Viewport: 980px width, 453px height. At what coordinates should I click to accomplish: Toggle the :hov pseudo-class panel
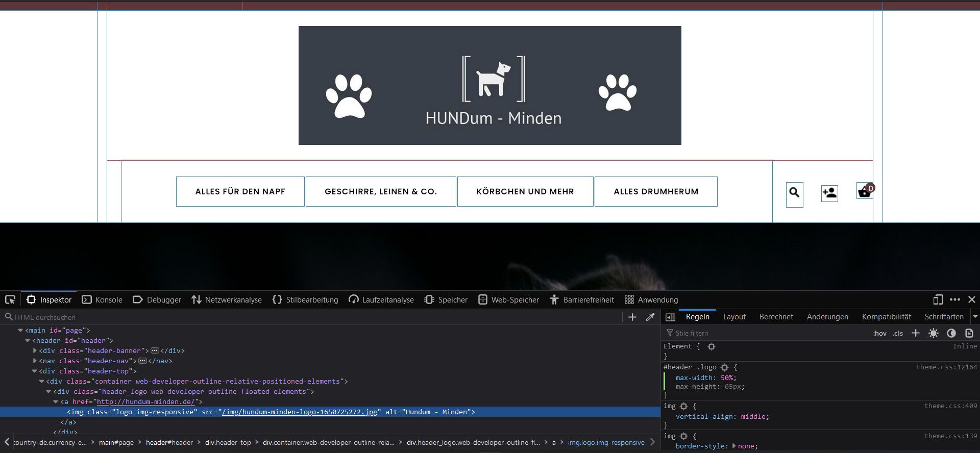[880, 333]
